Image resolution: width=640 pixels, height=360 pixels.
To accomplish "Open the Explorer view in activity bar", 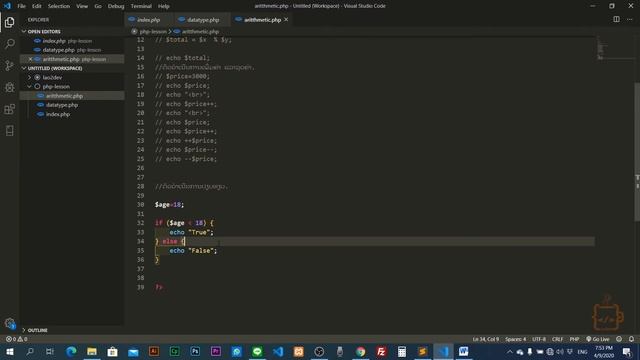I will pyautogui.click(x=9, y=22).
